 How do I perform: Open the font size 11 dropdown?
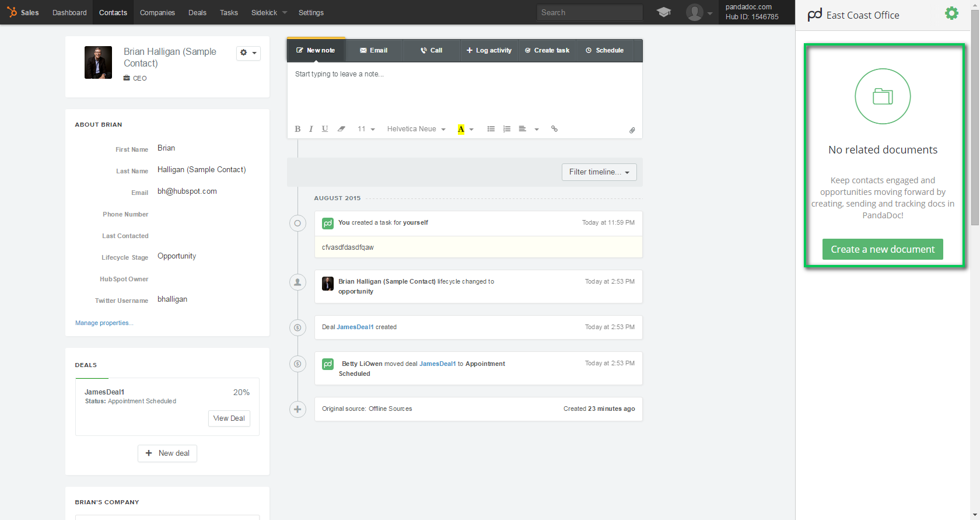tap(366, 129)
